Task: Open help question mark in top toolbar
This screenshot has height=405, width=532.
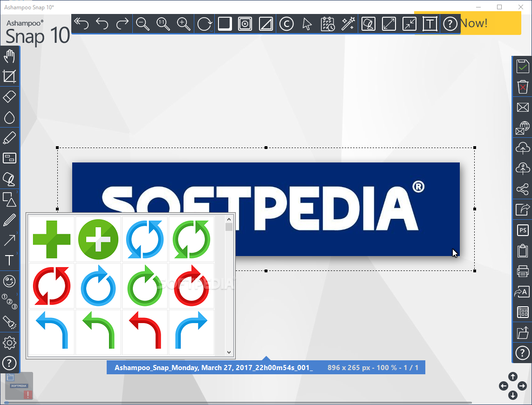Action: [450, 24]
